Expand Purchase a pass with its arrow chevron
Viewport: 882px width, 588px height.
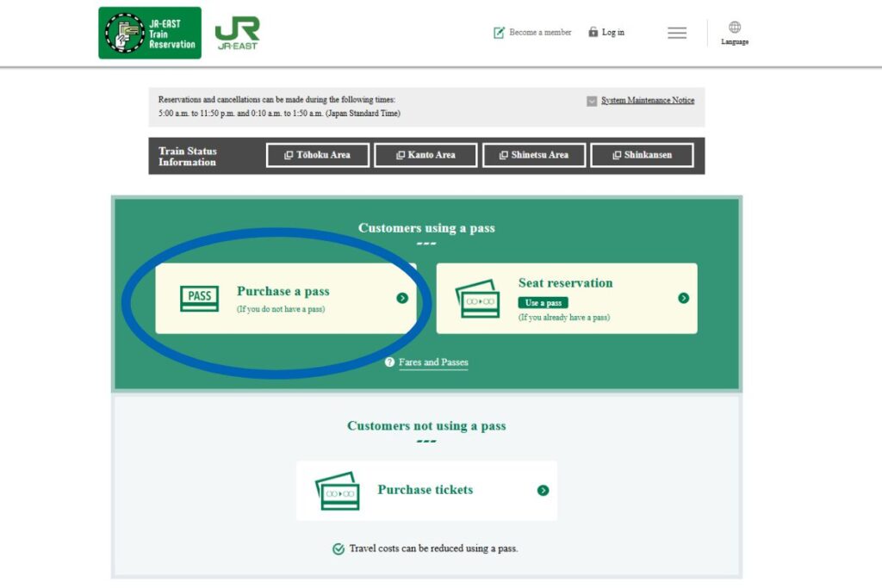click(401, 297)
